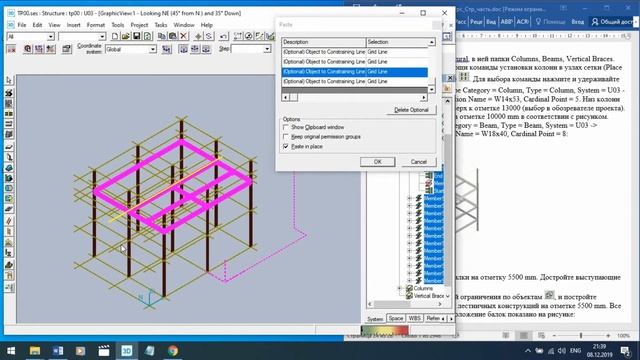Open the Step dropdown list
The height and width of the screenshot is (360, 640).
267,49
